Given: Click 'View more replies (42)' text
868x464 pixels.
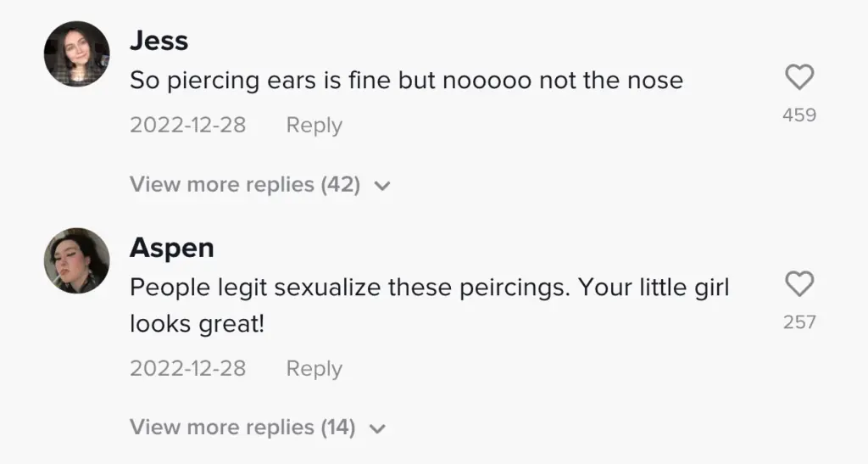Looking at the screenshot, I should (x=245, y=184).
